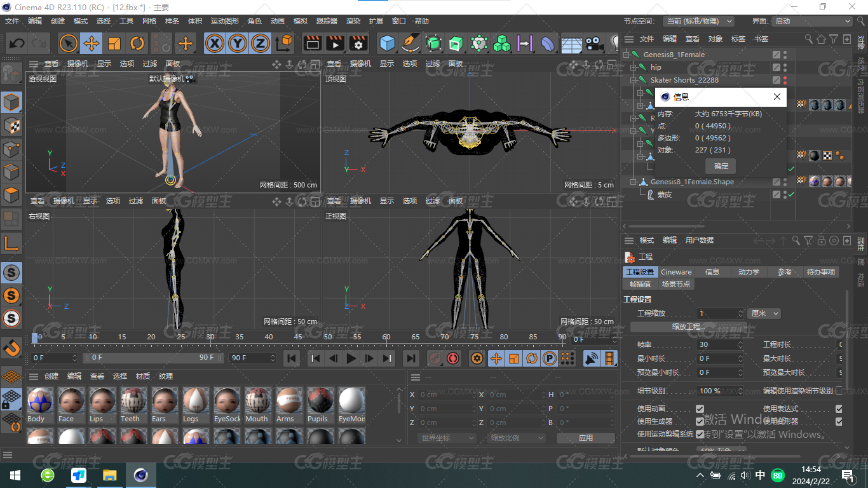Toggle the 使用动画 checkbox
This screenshot has width=868, height=488.
pyautogui.click(x=700, y=409)
